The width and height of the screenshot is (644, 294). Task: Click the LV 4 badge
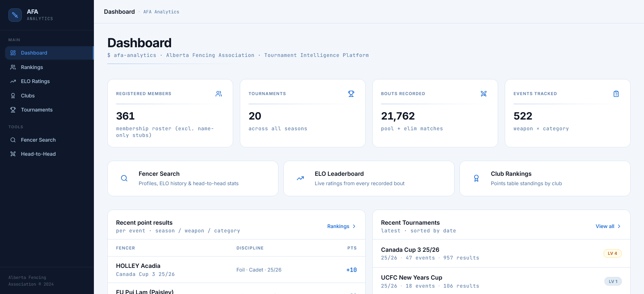(612, 253)
